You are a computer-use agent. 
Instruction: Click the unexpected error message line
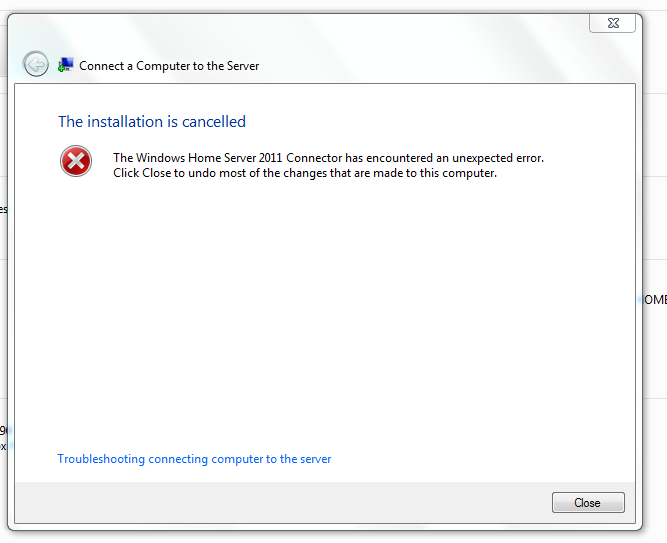pos(328,158)
